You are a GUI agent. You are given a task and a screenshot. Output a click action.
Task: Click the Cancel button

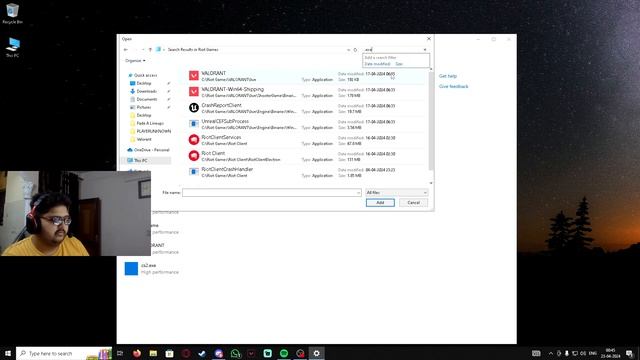tap(413, 202)
